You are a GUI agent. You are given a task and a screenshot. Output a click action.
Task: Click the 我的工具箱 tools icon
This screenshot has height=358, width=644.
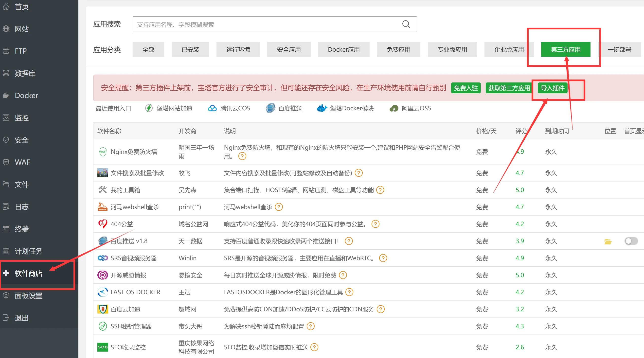pos(103,190)
